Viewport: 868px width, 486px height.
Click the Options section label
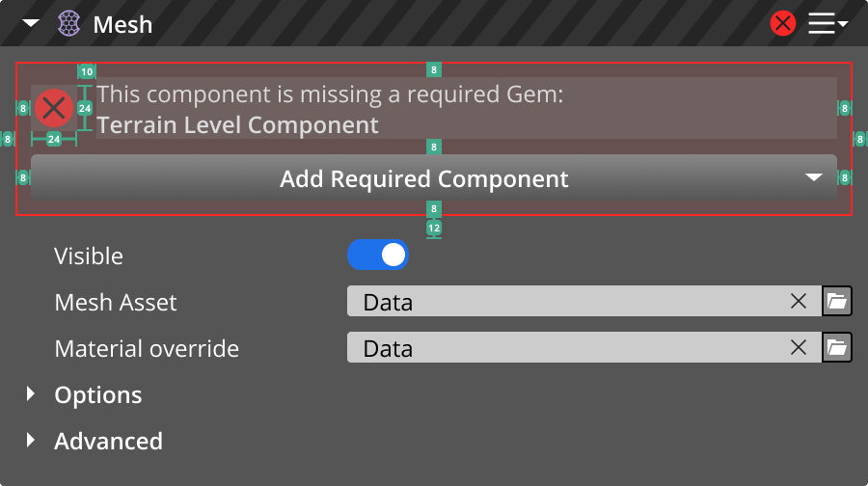(98, 394)
